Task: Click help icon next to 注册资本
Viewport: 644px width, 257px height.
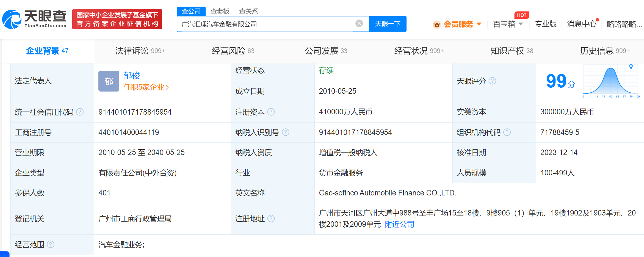Action: (271, 112)
